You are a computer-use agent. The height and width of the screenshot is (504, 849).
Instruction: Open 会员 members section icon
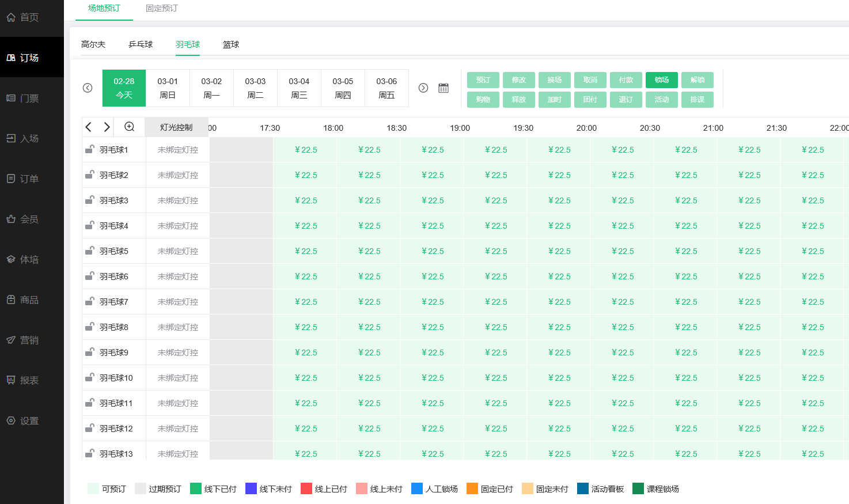click(x=11, y=219)
